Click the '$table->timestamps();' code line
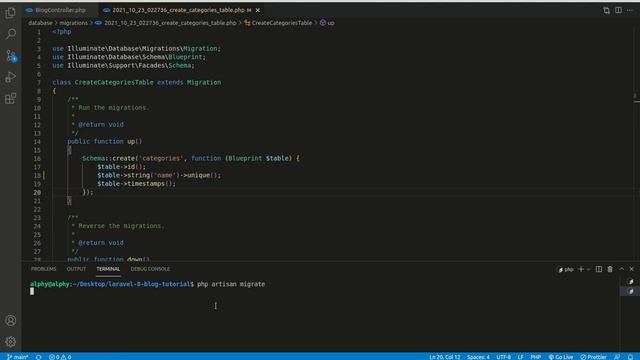This screenshot has height=360, width=640. pyautogui.click(x=136, y=184)
